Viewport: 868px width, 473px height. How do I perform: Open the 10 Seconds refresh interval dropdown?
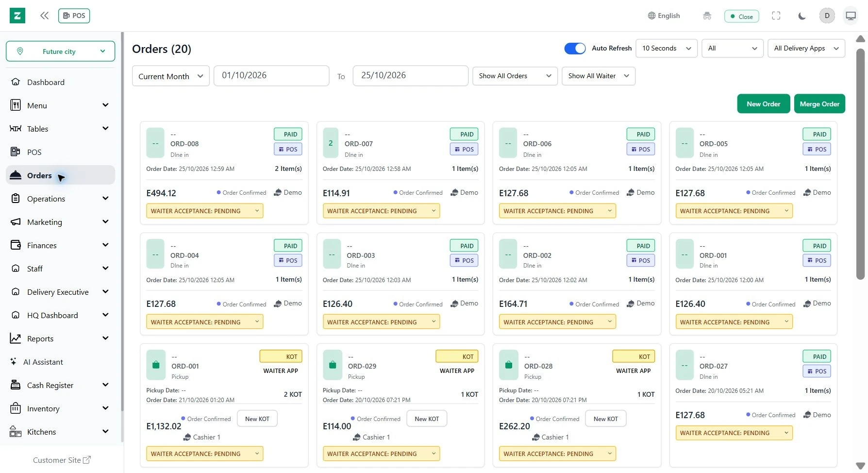(x=666, y=48)
